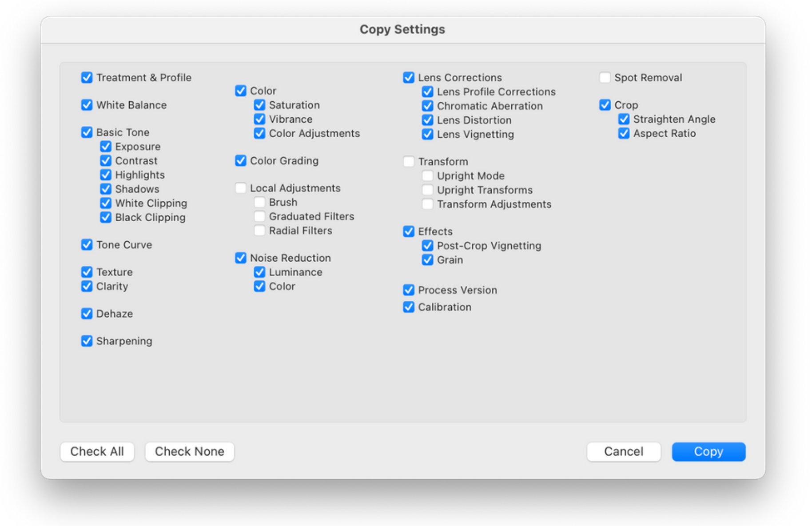This screenshot has height=526, width=812.
Task: Toggle the Exposure checkbox
Action: point(106,147)
